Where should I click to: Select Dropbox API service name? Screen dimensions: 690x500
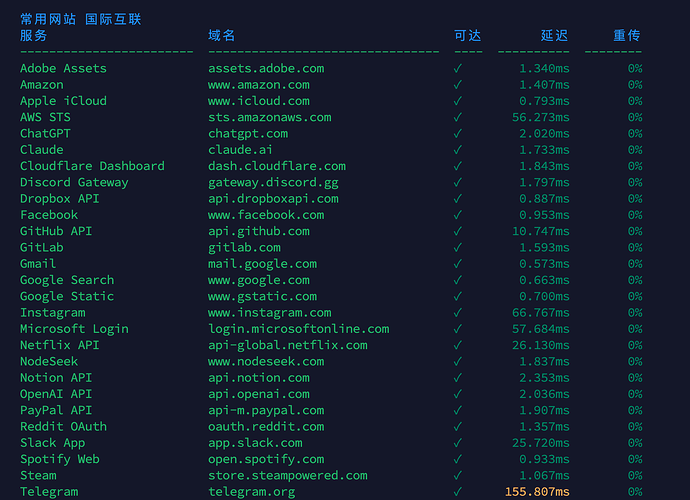point(60,199)
